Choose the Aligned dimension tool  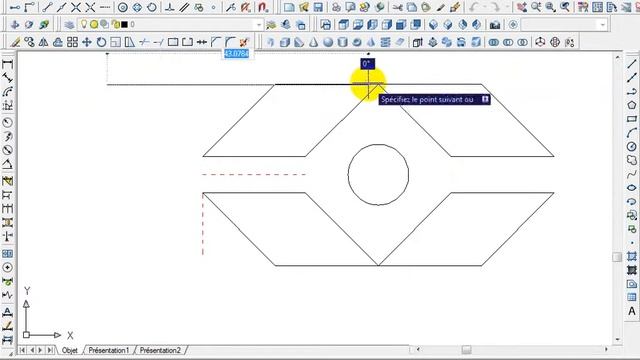(x=7, y=78)
